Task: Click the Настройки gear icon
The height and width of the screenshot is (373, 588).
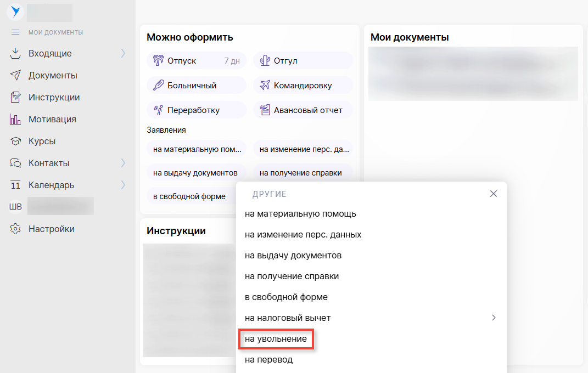Action: [15, 229]
